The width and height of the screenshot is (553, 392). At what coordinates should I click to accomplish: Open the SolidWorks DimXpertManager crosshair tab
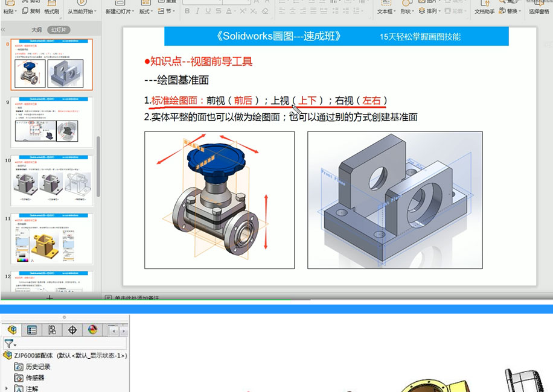pos(72,330)
